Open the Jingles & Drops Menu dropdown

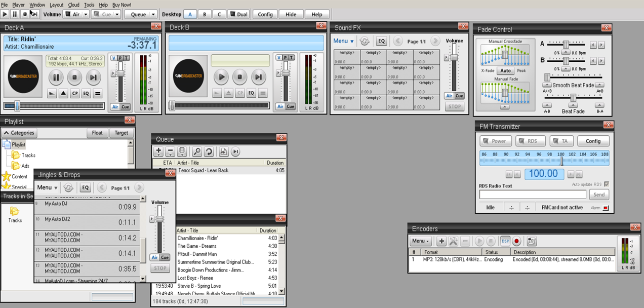click(x=47, y=187)
